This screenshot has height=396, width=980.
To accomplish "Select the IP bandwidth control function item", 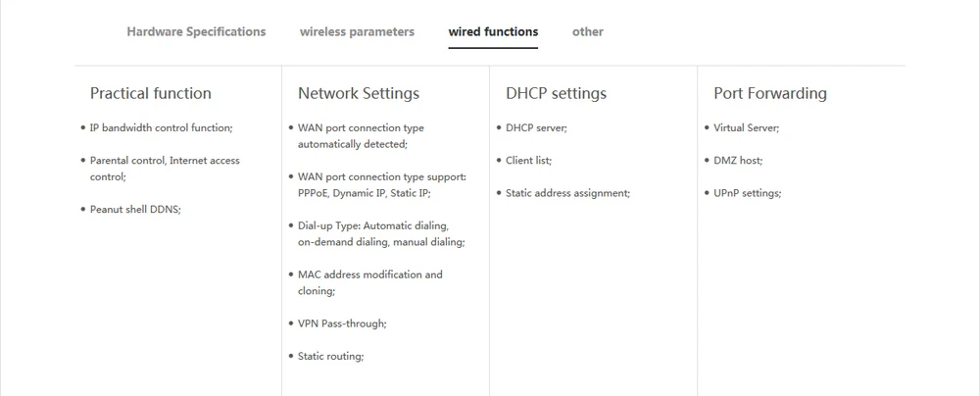I will click(162, 127).
